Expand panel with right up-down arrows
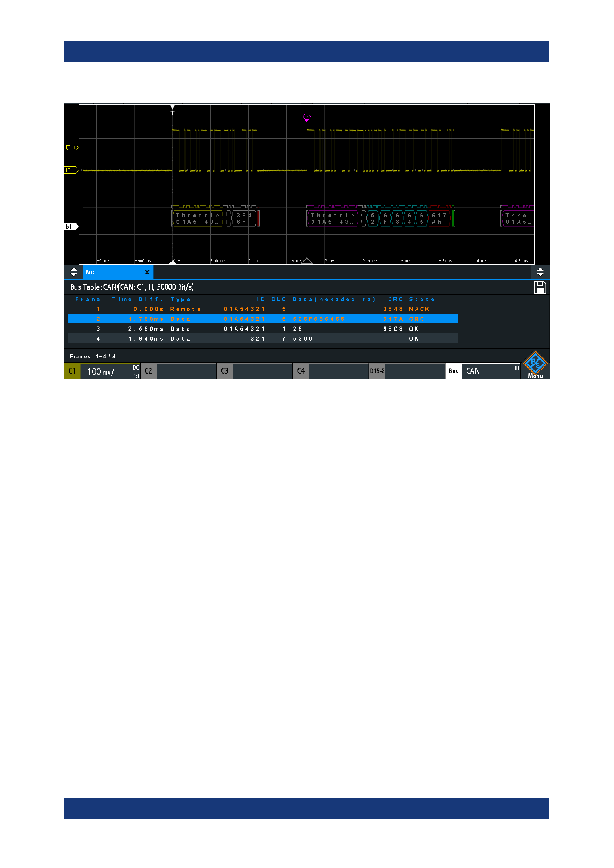Viewport: 614px width, 868px height. click(x=540, y=272)
